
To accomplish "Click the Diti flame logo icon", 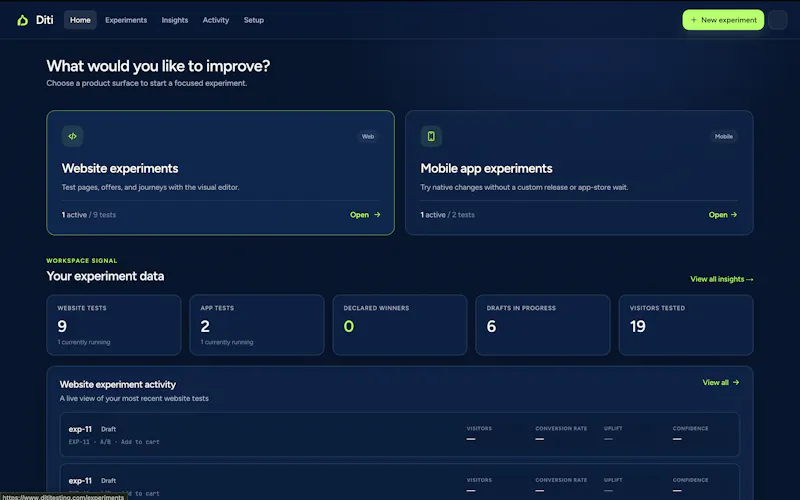I will click(22, 20).
